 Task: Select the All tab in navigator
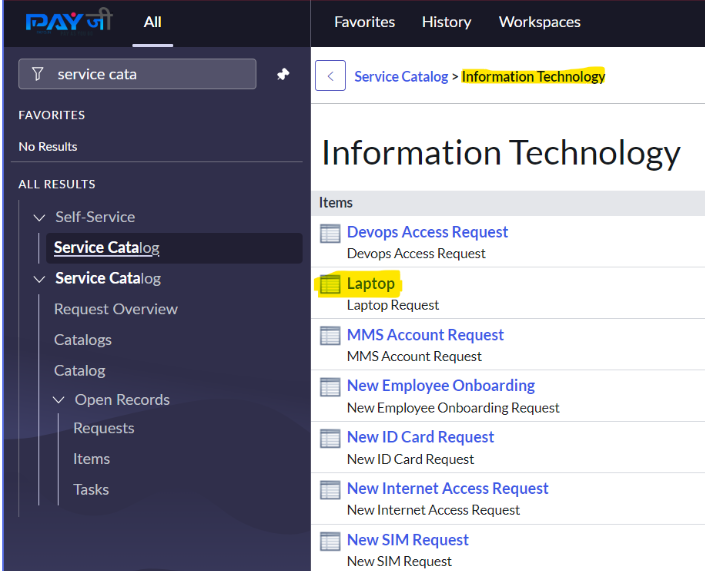[x=152, y=22]
